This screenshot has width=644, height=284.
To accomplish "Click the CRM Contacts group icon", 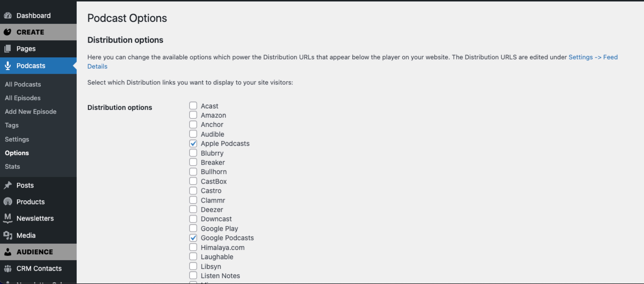I will 8,269.
